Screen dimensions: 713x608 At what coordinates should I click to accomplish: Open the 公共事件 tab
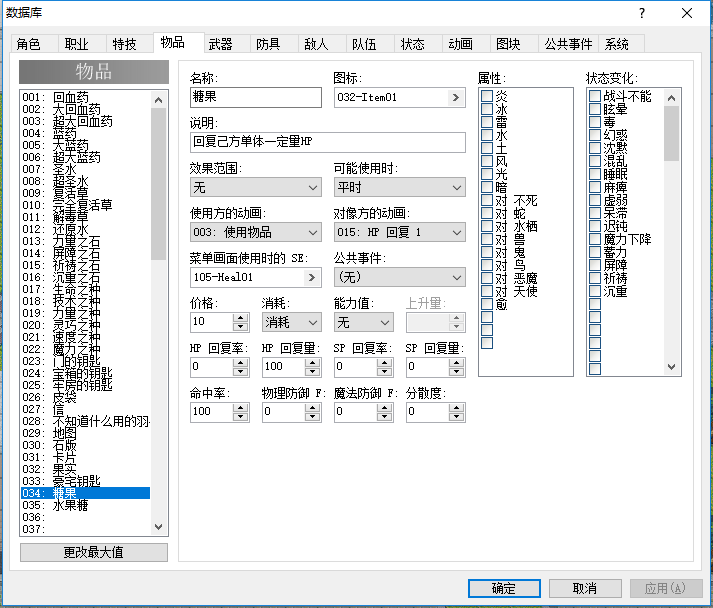[x=568, y=44]
